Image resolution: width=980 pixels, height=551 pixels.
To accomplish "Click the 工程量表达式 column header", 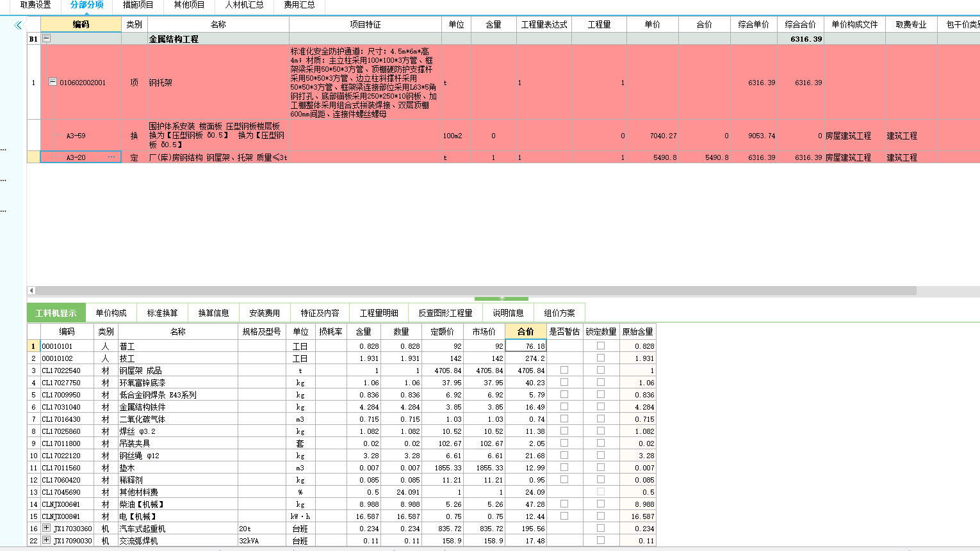I will pyautogui.click(x=544, y=24).
